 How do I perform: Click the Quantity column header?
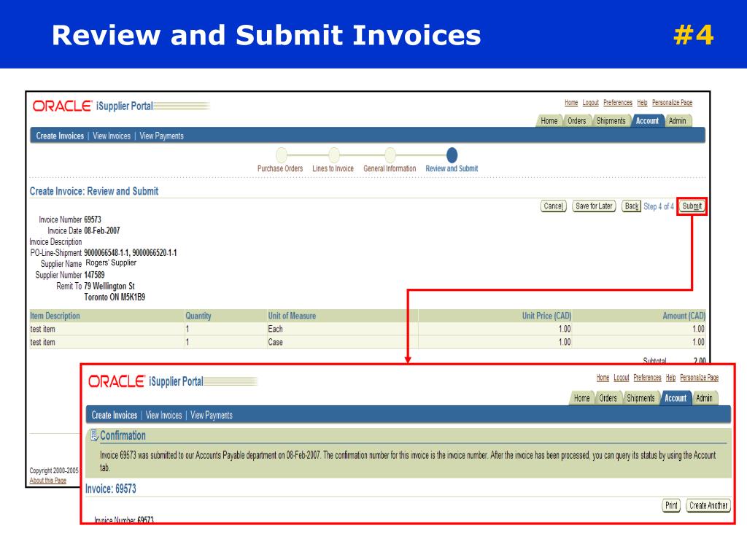[198, 316]
